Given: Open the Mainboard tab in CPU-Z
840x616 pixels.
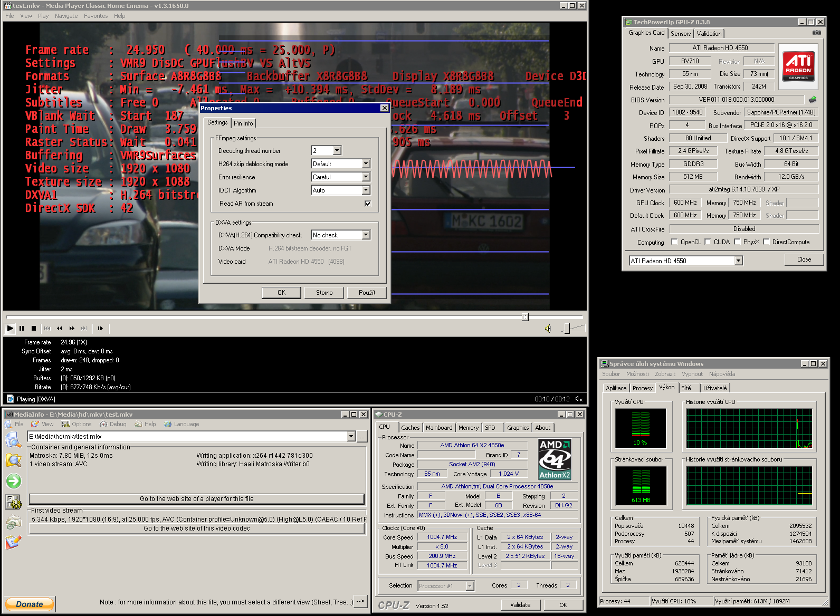Looking at the screenshot, I should click(x=439, y=428).
